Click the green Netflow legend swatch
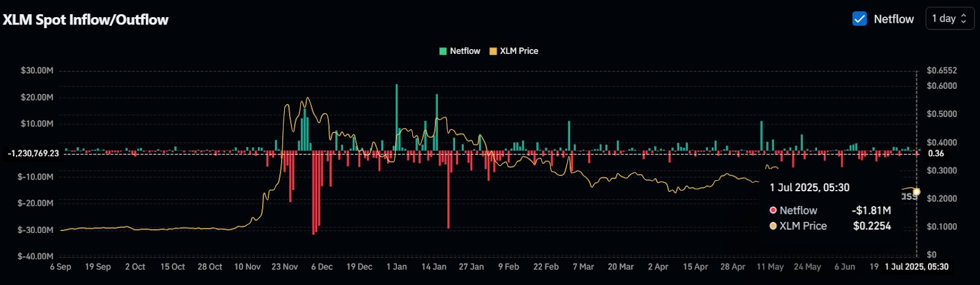 [443, 51]
